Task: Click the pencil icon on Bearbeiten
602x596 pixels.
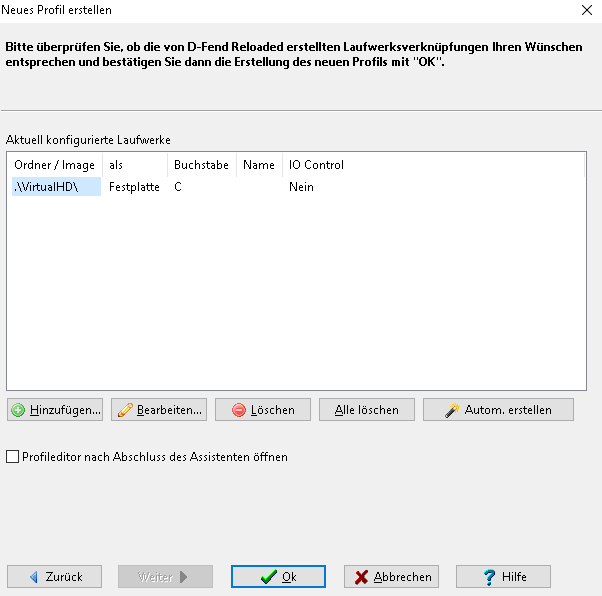Action: point(125,410)
